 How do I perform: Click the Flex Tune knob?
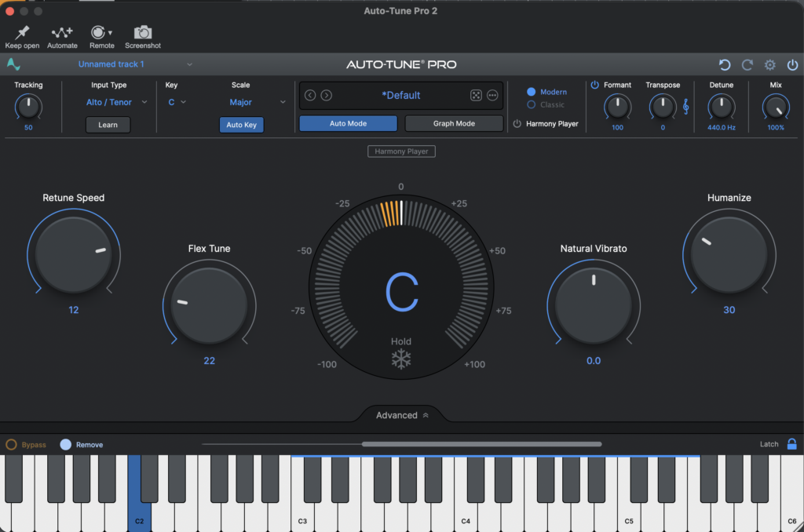(209, 305)
